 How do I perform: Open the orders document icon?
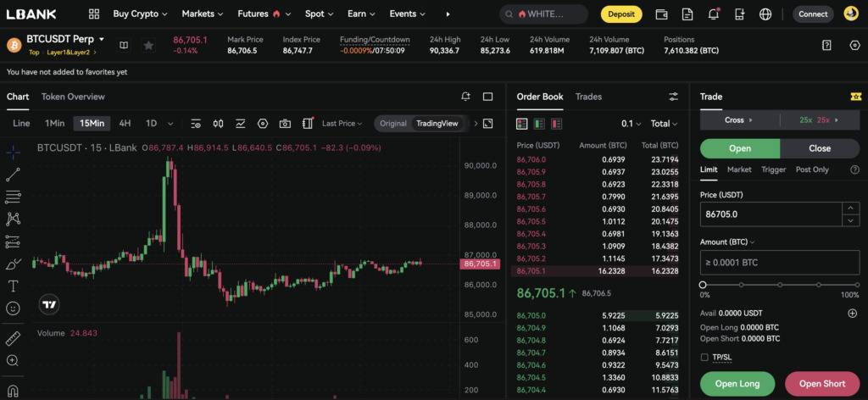tap(687, 14)
